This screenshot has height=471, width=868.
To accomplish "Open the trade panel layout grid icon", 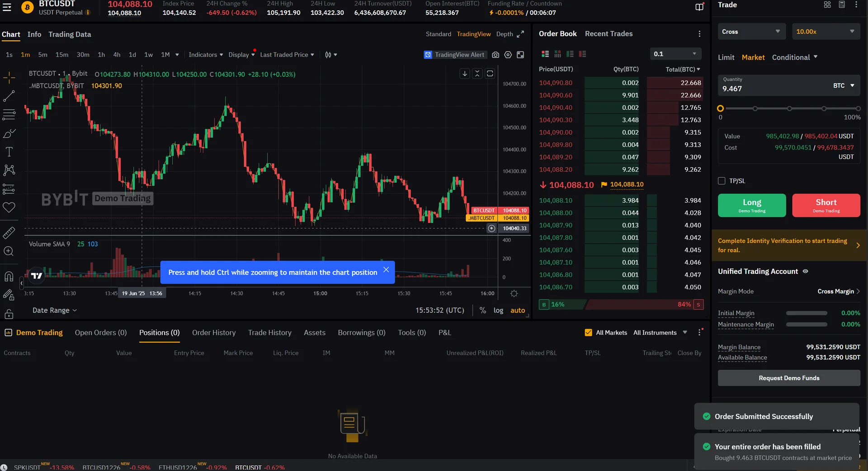I will pyautogui.click(x=827, y=5).
